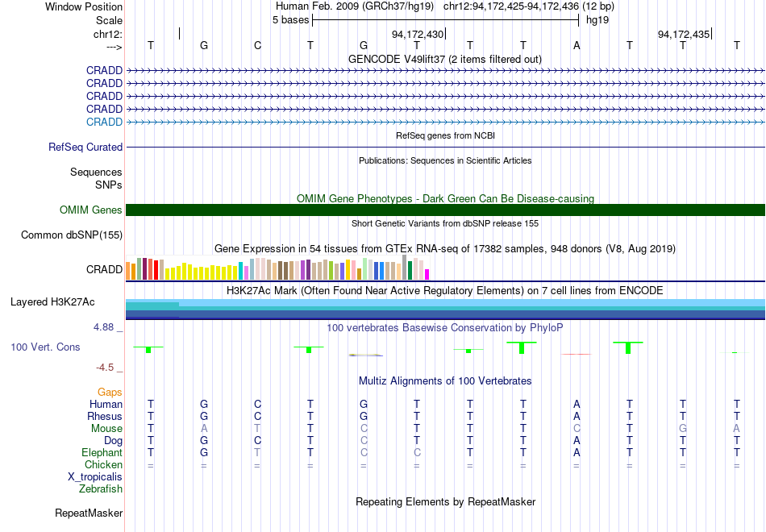
Task: Open the GTEx tissue expression bar chart
Action: tap(277, 268)
